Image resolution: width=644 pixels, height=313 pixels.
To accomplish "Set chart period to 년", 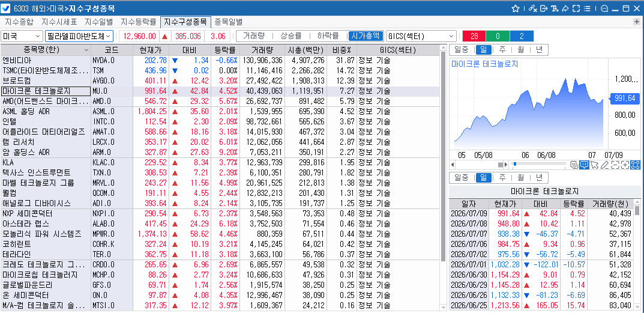I will [x=538, y=50].
